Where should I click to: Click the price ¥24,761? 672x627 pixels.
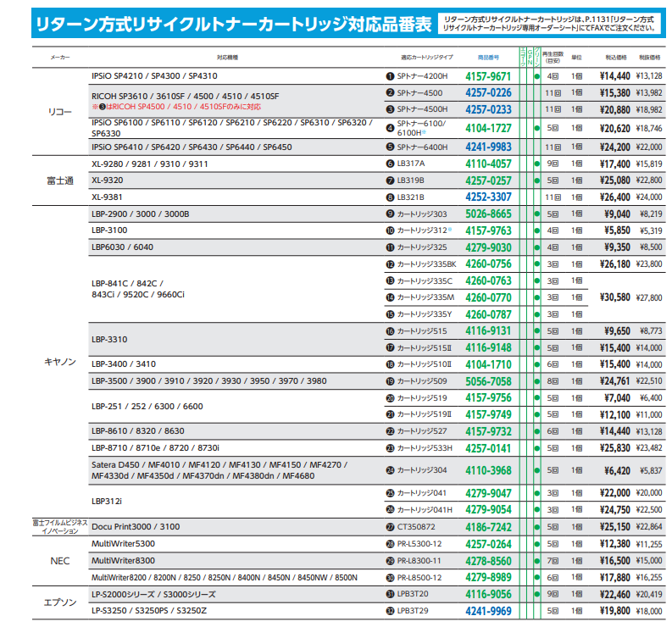(614, 381)
